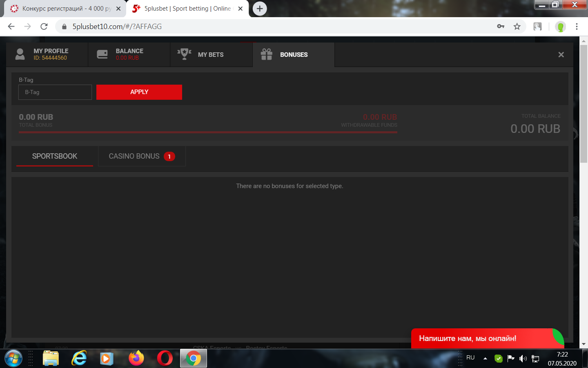
Task: Open the Balance tab
Action: click(x=129, y=54)
